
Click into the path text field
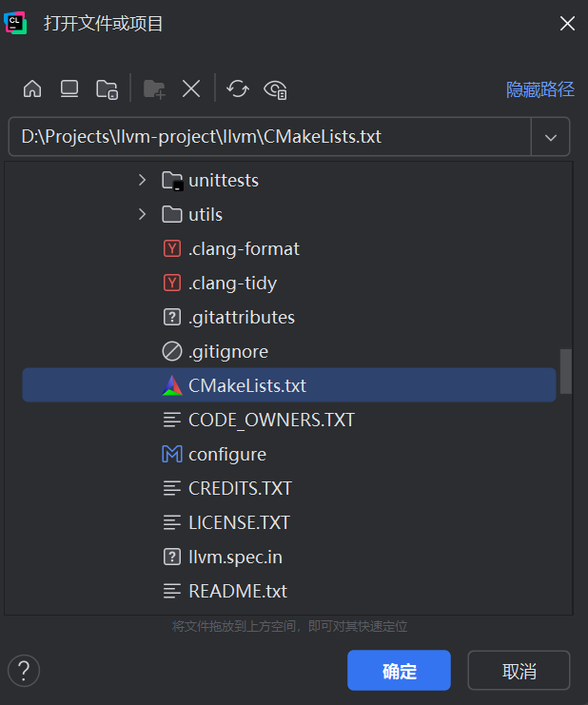[269, 137]
